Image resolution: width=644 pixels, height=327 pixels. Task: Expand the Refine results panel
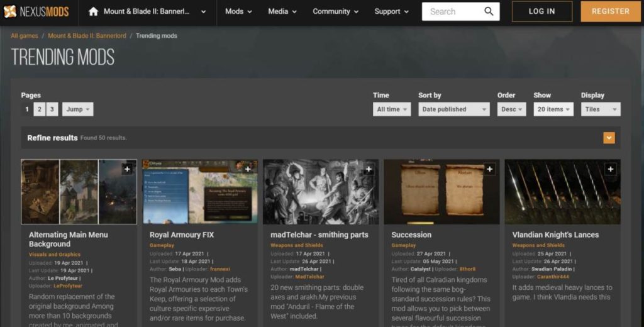pyautogui.click(x=609, y=138)
